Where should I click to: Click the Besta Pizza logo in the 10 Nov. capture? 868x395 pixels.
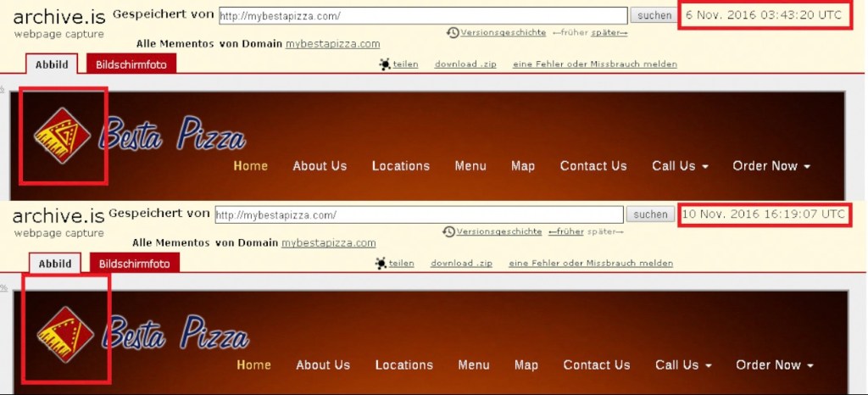point(67,332)
